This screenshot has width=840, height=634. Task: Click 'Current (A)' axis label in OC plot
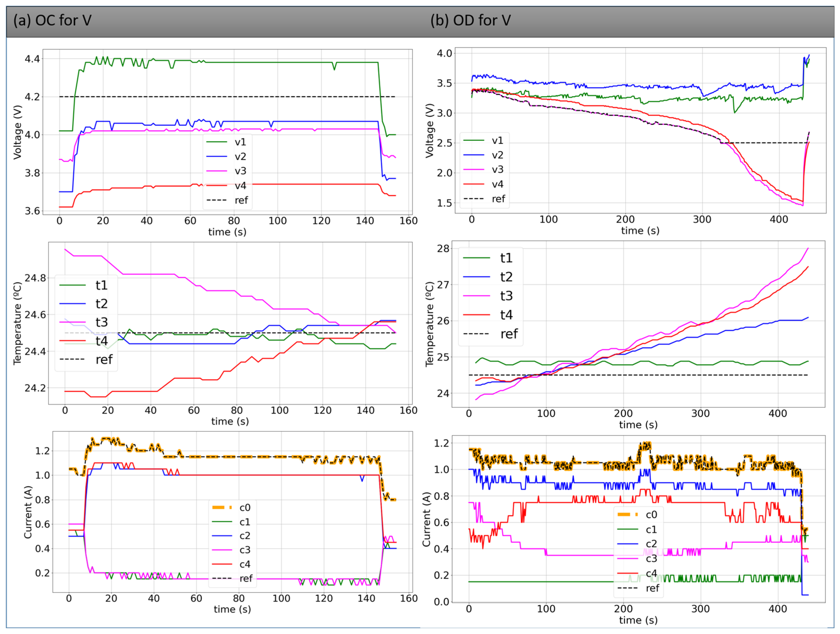(28, 512)
